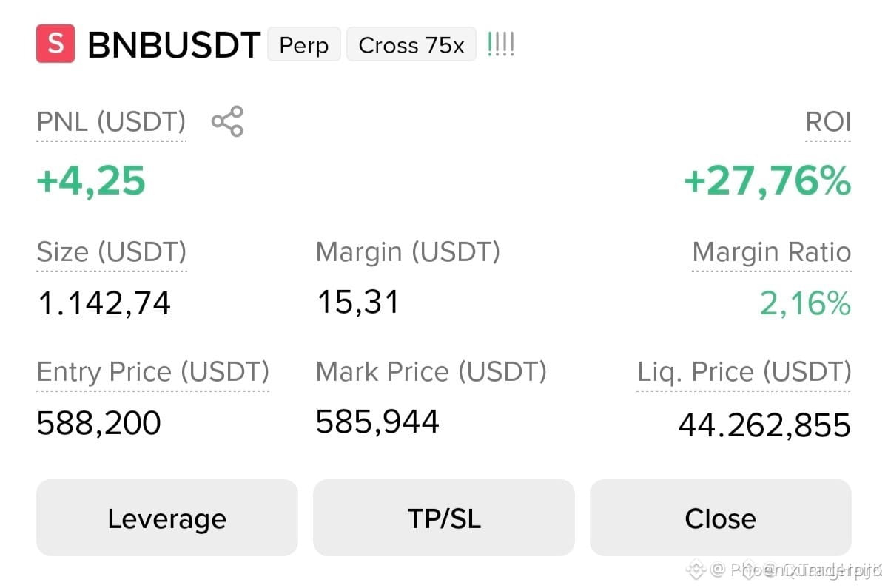The height and width of the screenshot is (588, 888).
Task: Tap the Margin Ratio label
Action: click(772, 252)
